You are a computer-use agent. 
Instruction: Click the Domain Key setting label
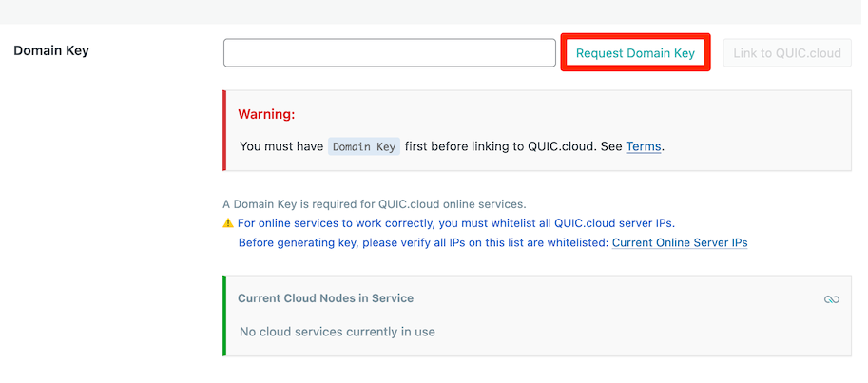(51, 50)
